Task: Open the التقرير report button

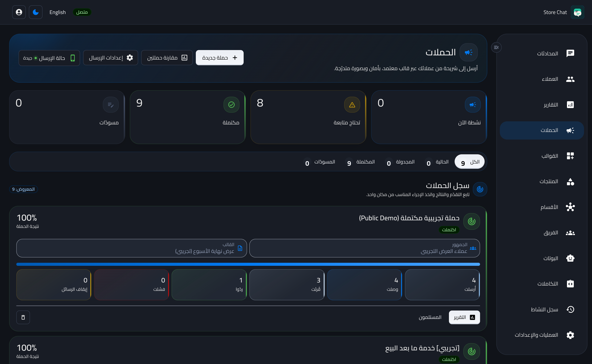Action: 464,317
